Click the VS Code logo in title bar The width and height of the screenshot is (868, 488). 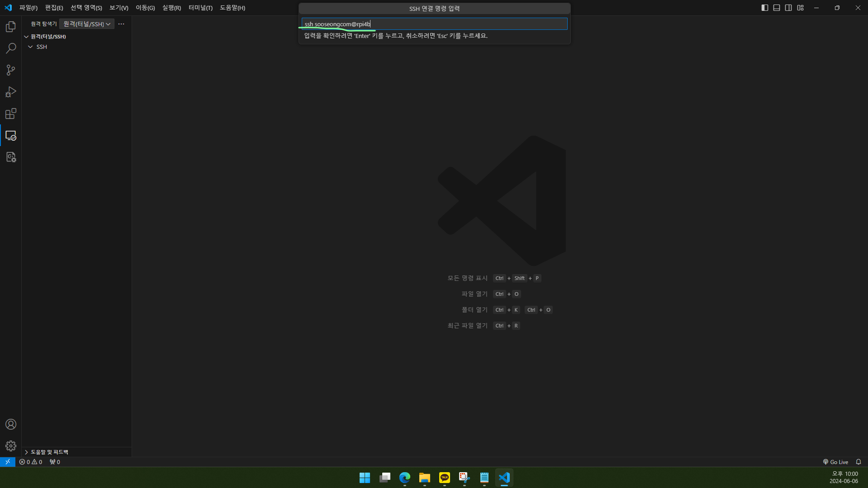coord(8,8)
